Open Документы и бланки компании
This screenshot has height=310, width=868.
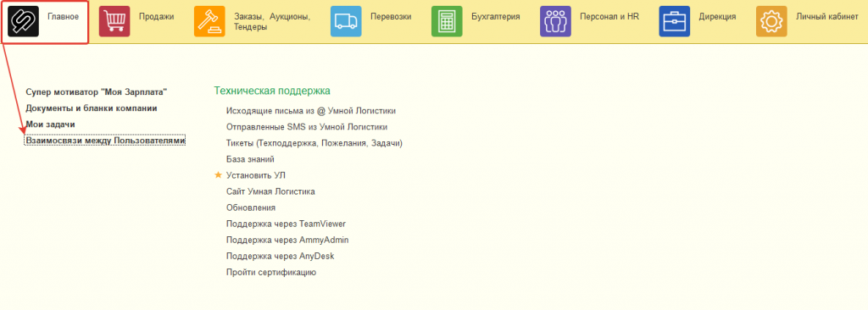coord(92,108)
